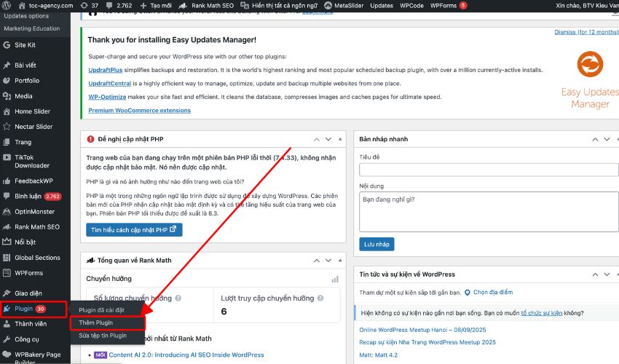Click Tìm hiểu cách cập nhật PHP button
This screenshot has height=364, width=619.
(x=134, y=230)
